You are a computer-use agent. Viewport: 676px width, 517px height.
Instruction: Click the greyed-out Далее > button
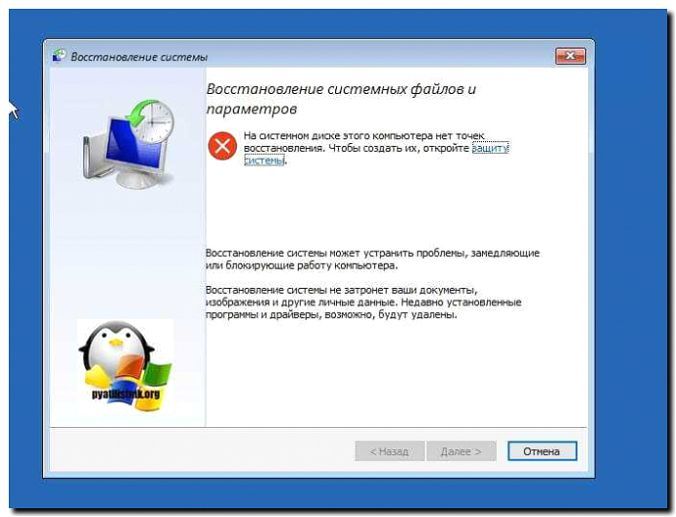pos(461,451)
